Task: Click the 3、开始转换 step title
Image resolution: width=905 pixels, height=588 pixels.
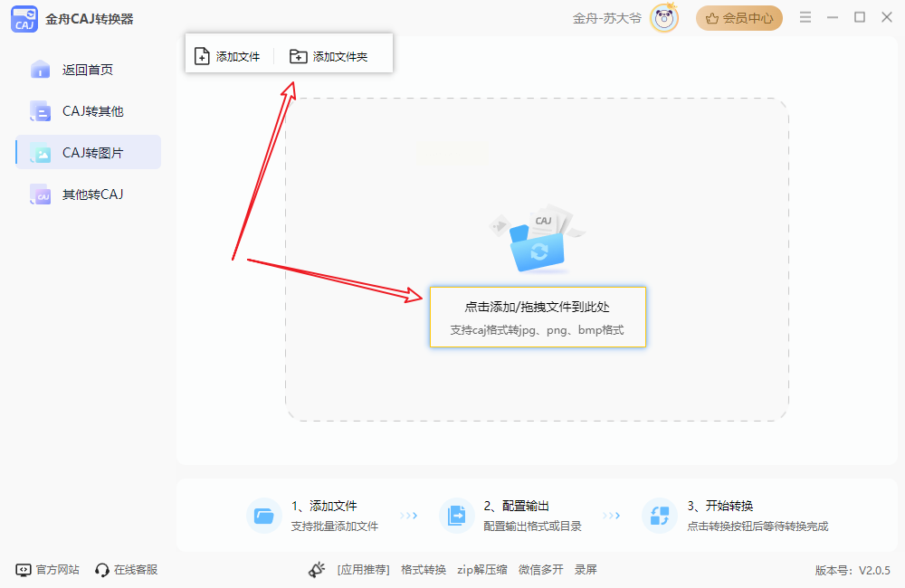Action: point(720,506)
